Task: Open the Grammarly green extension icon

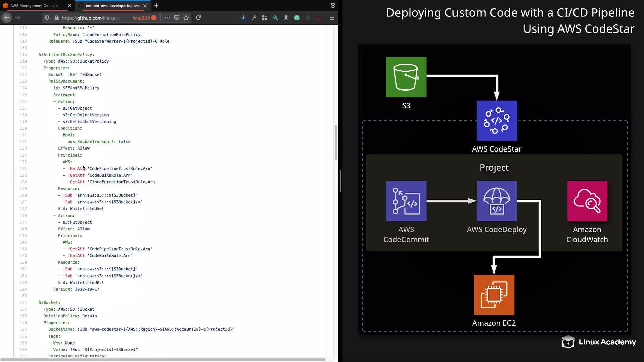Action: click(297, 18)
